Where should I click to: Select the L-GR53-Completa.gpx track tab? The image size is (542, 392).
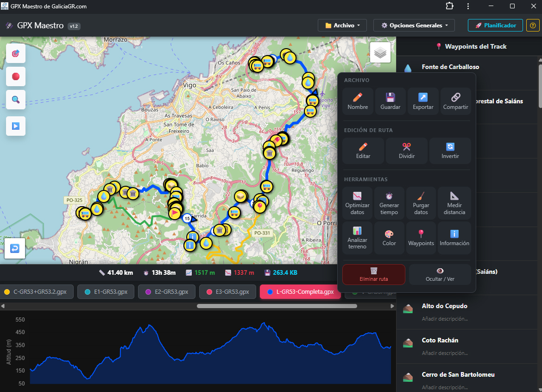point(300,292)
